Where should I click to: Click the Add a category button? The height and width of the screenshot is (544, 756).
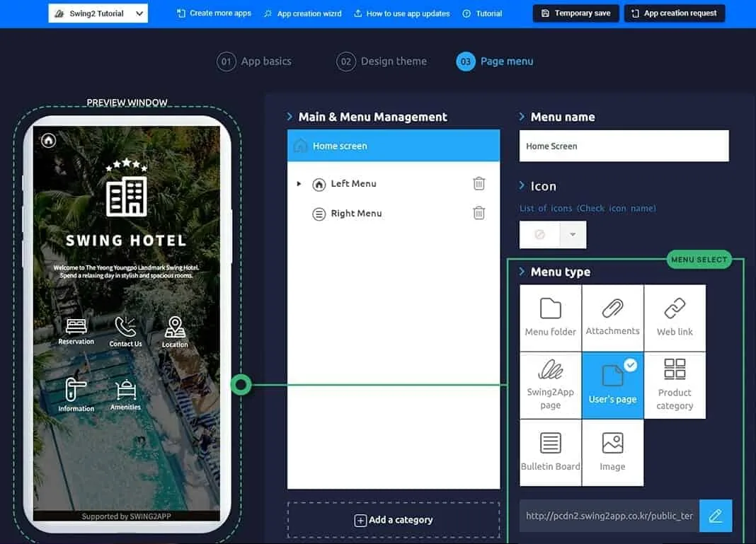(394, 520)
